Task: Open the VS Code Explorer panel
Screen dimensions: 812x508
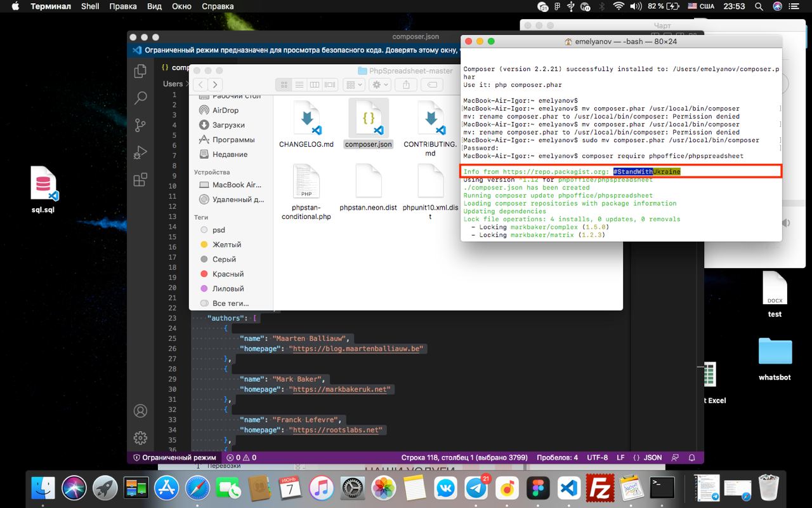Action: pos(141,71)
